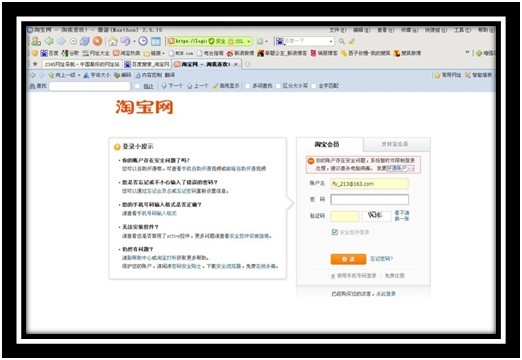This screenshot has width=522, height=360.
Task: Click the 免费注册 link
Action: pyautogui.click(x=394, y=276)
